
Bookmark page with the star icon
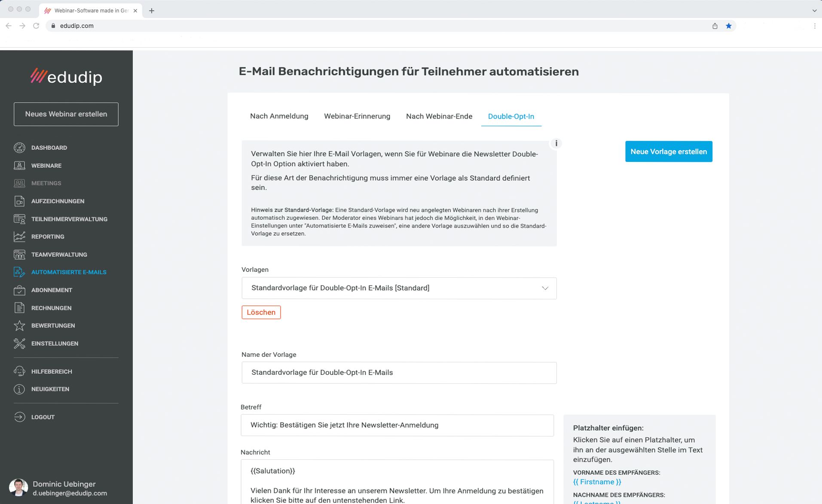[729, 26]
